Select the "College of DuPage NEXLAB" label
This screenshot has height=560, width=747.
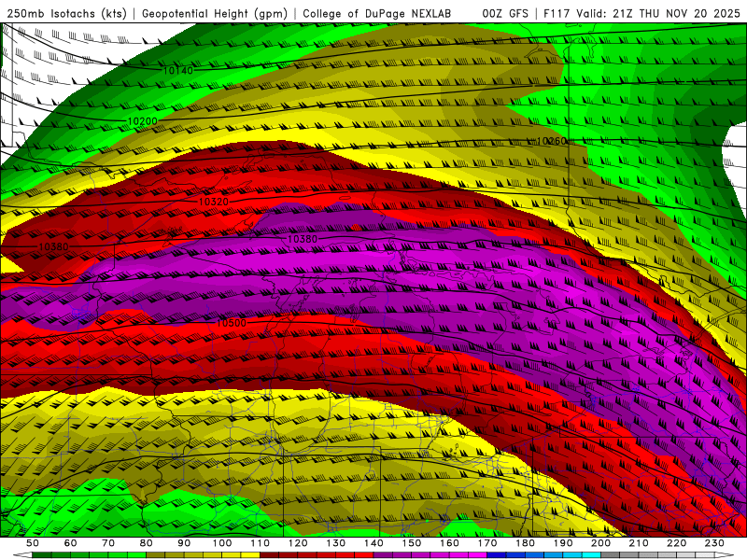point(377,13)
